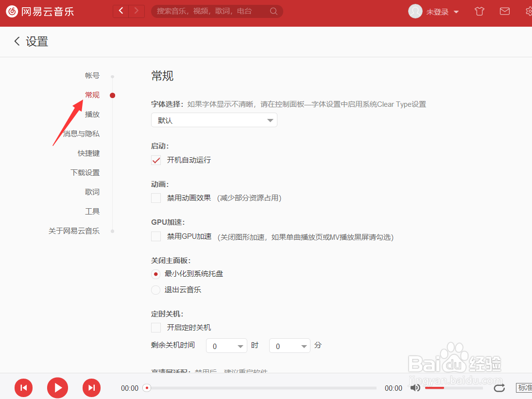Screen dimensions: 532x399
Task: Open the shutdown hour dropdown
Action: pyautogui.click(x=226, y=346)
